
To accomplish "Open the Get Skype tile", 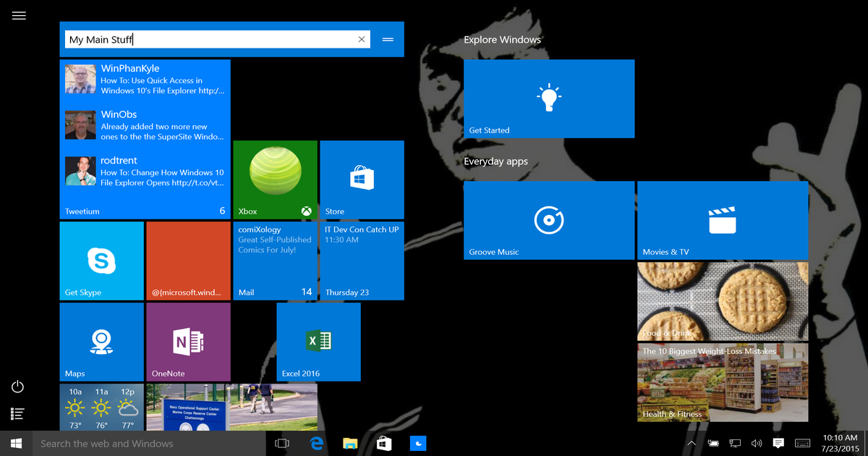I will click(101, 260).
